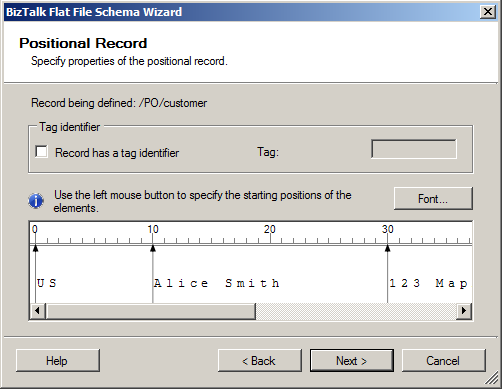This screenshot has height=389, width=502.
Task: Click the 'US' text in record
Action: tap(47, 283)
